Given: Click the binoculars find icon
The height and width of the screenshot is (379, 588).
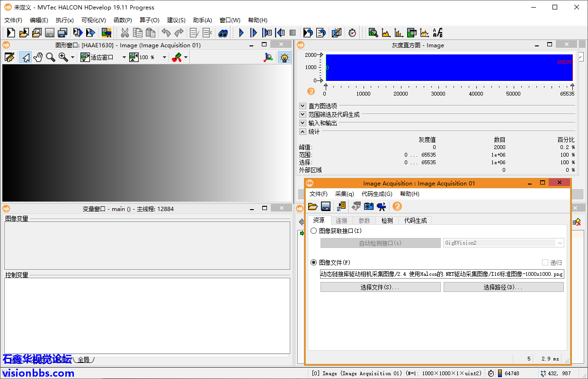Looking at the screenshot, I should point(223,33).
